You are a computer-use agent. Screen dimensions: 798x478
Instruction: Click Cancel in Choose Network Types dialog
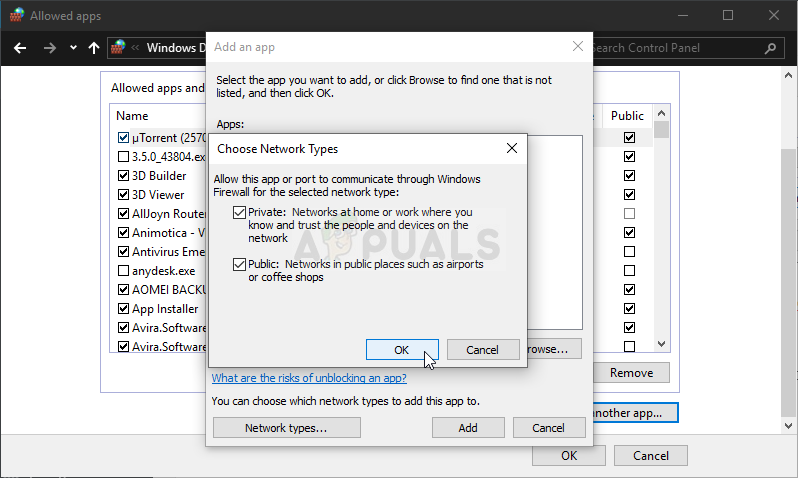point(482,350)
